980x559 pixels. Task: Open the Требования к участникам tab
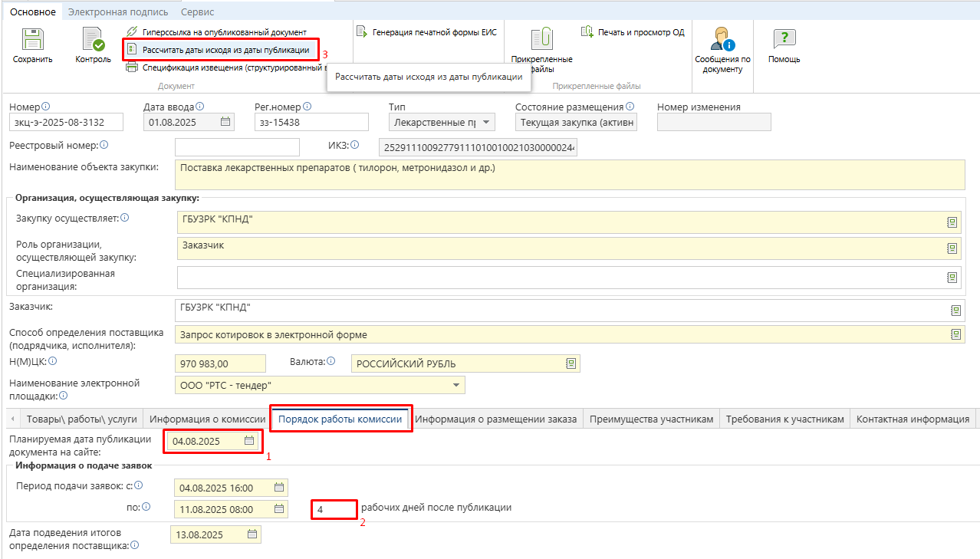tap(784, 419)
